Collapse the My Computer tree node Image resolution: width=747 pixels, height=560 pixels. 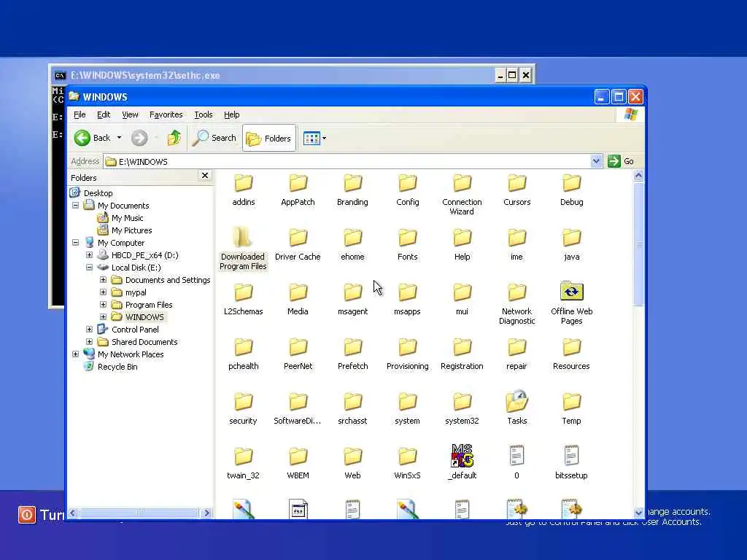[x=75, y=242]
